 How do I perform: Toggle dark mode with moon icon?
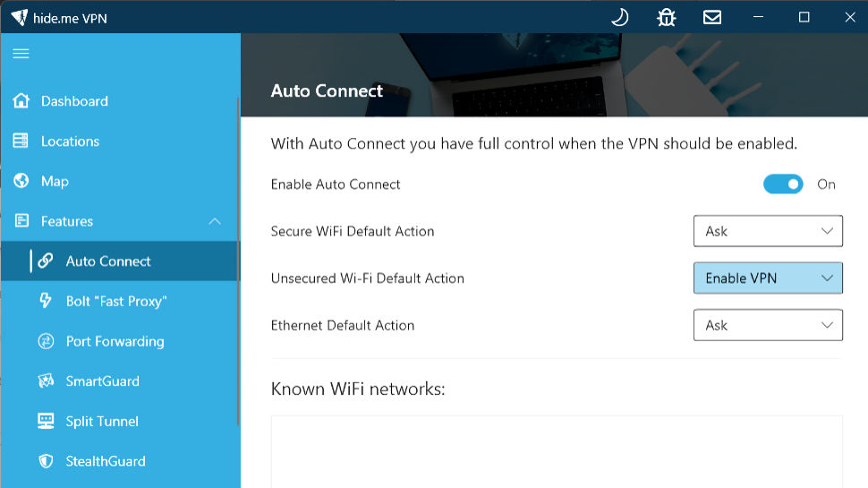619,18
